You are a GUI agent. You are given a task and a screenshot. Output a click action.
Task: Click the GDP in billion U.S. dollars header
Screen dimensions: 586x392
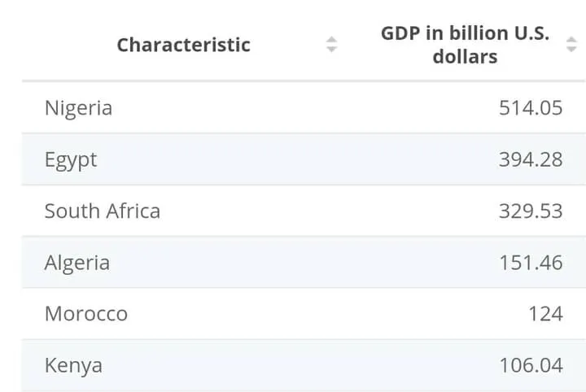tap(465, 45)
